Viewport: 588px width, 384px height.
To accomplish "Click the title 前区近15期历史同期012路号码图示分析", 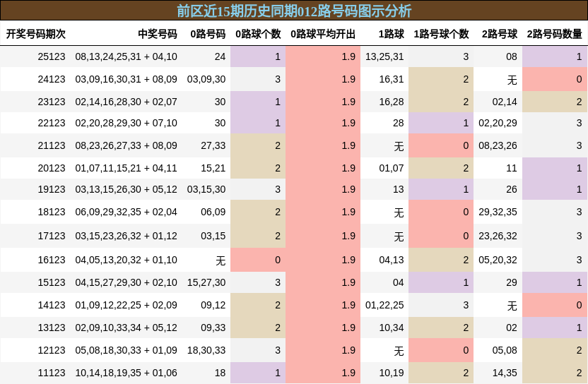I will click(x=294, y=11).
